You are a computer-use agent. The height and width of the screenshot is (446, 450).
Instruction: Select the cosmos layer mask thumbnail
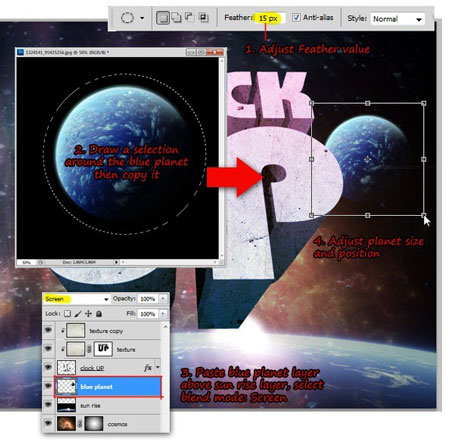pyautogui.click(x=94, y=424)
